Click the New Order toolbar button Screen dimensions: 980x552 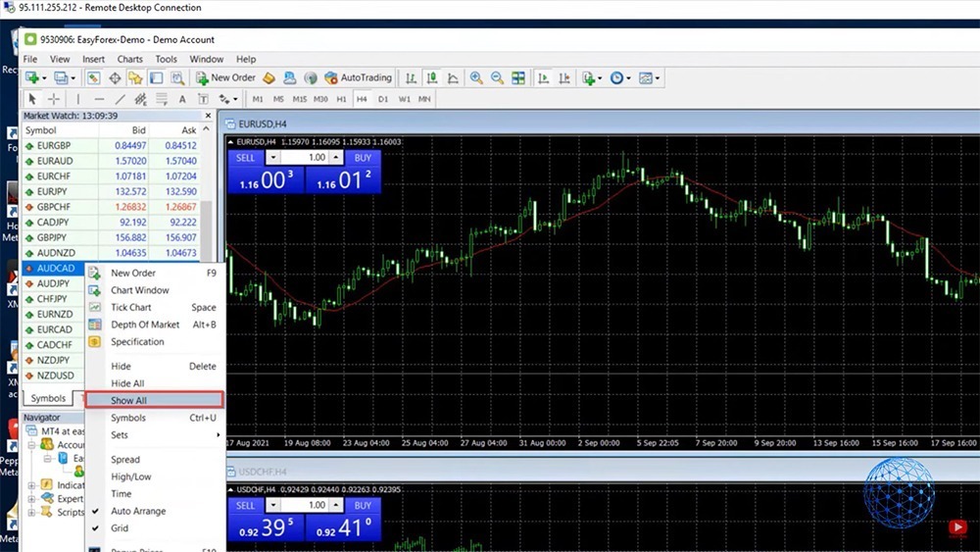tap(225, 78)
